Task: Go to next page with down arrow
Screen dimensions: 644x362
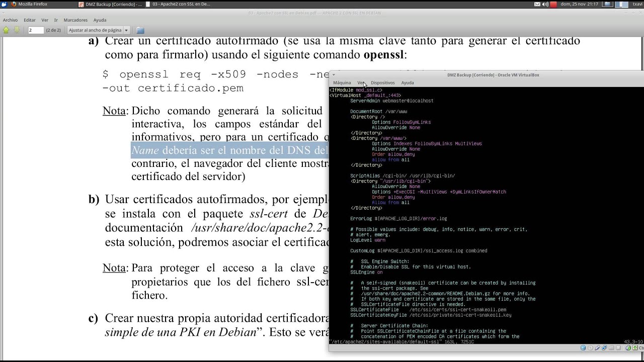Action: 16,30
